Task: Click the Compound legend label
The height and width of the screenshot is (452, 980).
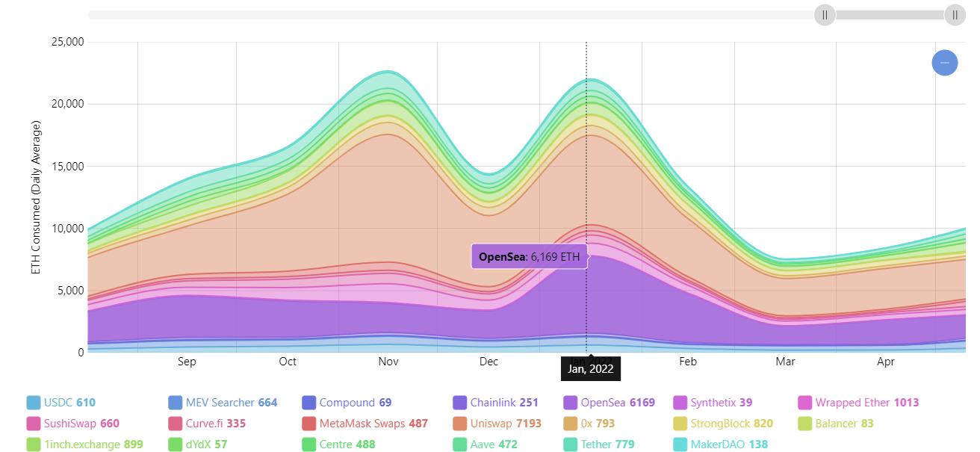Action: (x=347, y=403)
